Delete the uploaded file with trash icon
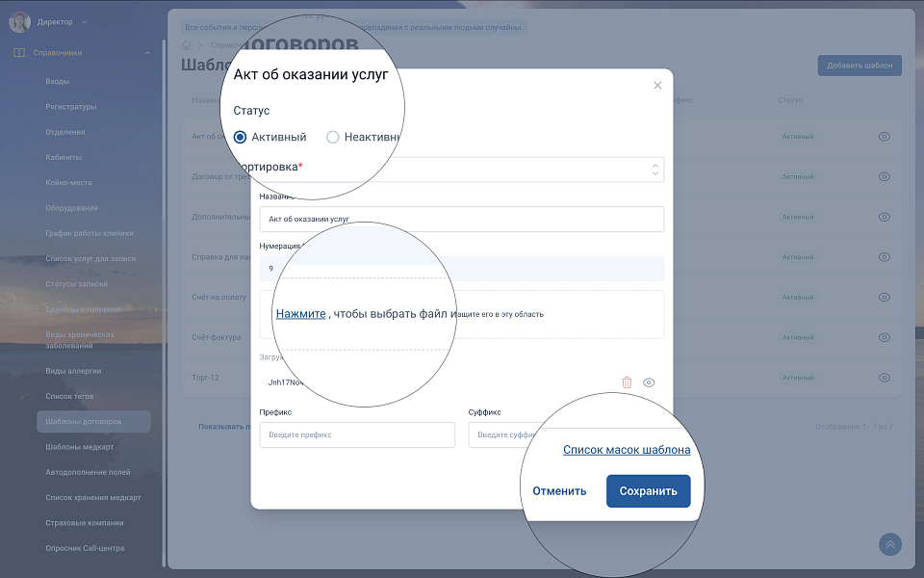The image size is (924, 578). click(627, 382)
